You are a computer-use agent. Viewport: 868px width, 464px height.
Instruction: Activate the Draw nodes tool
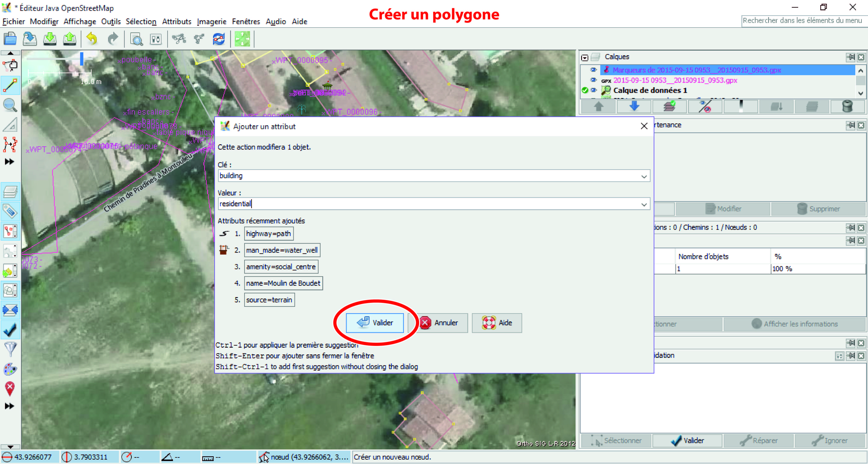10,85
